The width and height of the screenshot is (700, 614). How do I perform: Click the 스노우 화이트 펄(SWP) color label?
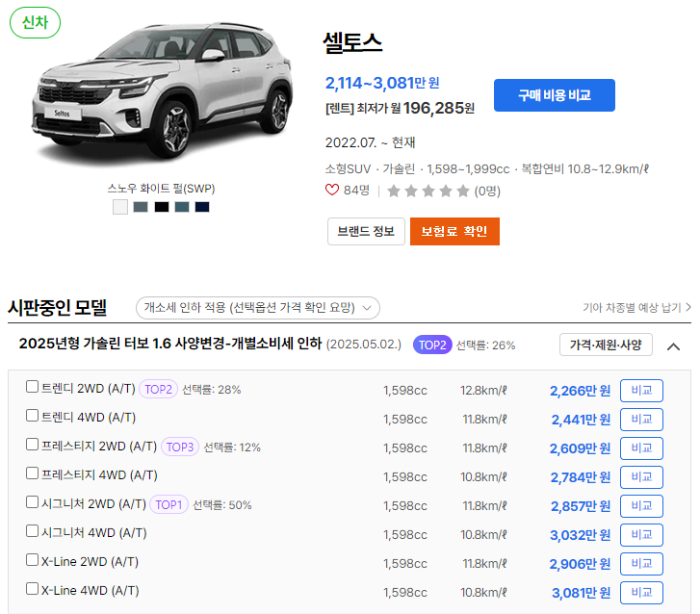(x=161, y=189)
